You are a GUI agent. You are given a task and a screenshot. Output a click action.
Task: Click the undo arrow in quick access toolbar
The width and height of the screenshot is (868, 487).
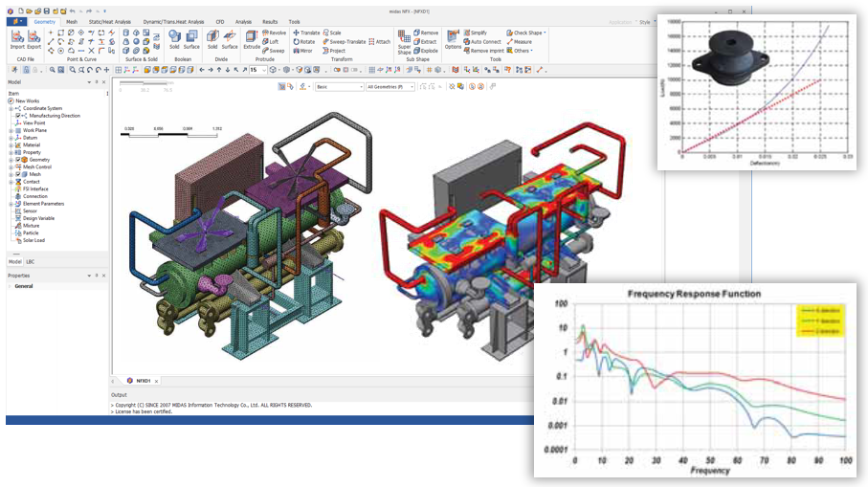pyautogui.click(x=73, y=11)
